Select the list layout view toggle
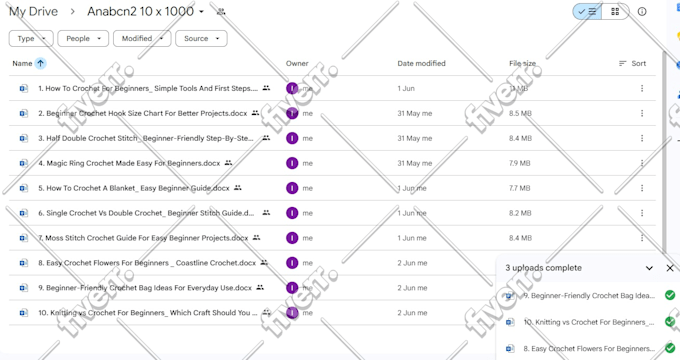Screen dimensions: 680x360 click(587, 12)
